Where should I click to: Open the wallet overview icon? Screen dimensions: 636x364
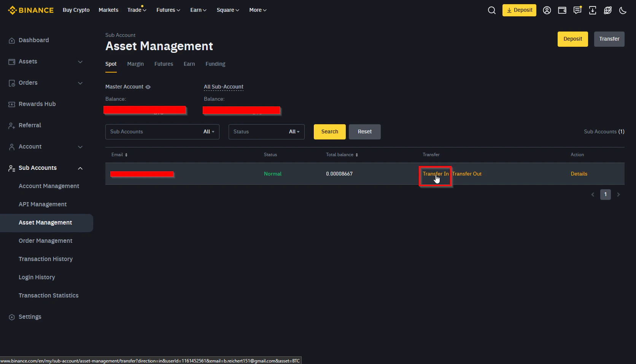coord(562,10)
